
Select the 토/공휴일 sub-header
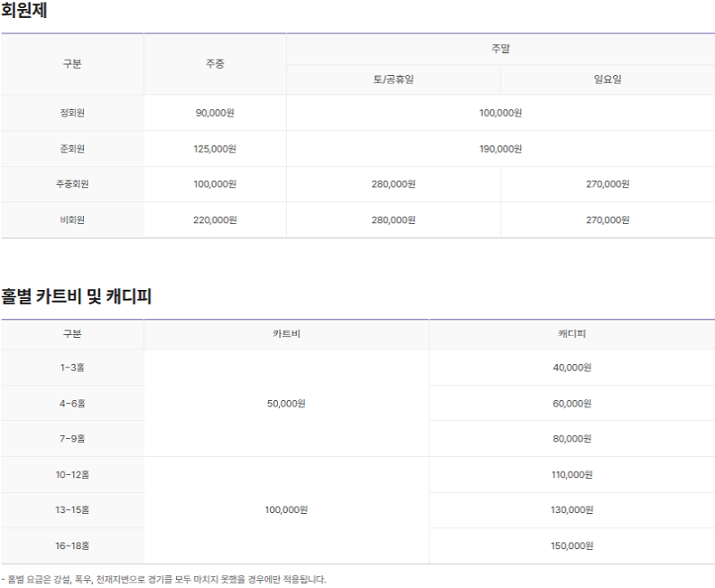pos(394,79)
